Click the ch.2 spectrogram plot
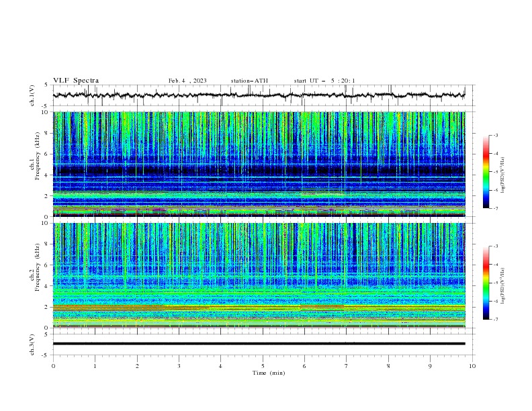532x411 pixels. click(x=259, y=275)
